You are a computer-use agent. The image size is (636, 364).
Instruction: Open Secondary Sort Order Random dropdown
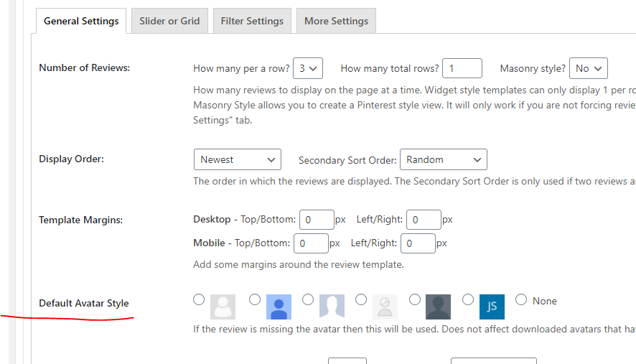(444, 159)
